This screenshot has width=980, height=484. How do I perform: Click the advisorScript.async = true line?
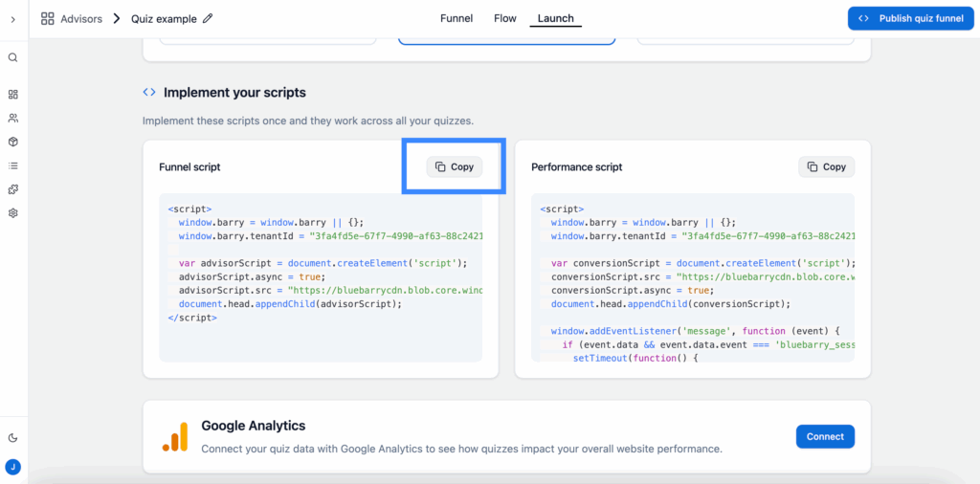(x=252, y=276)
